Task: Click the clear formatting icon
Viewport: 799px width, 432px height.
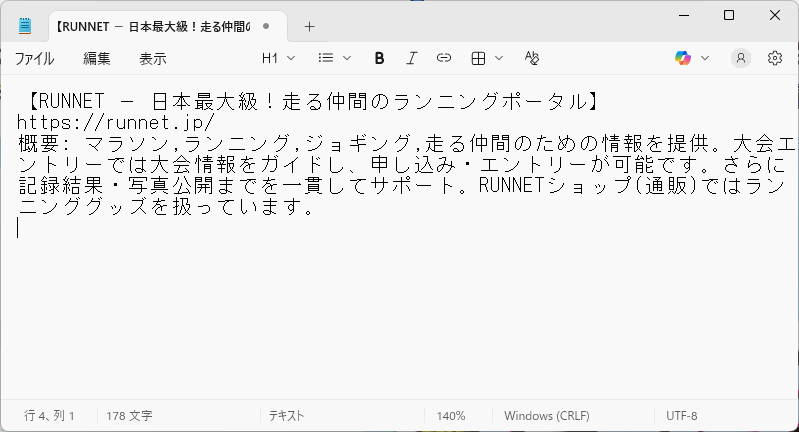Action: click(532, 58)
